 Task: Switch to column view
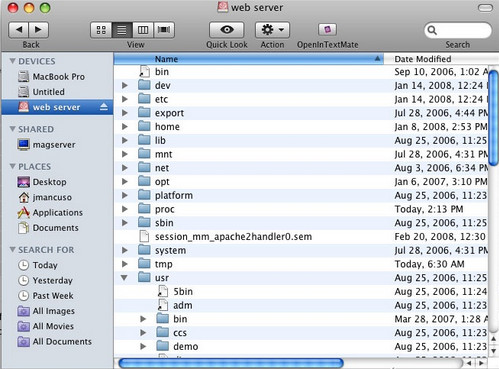tap(143, 30)
